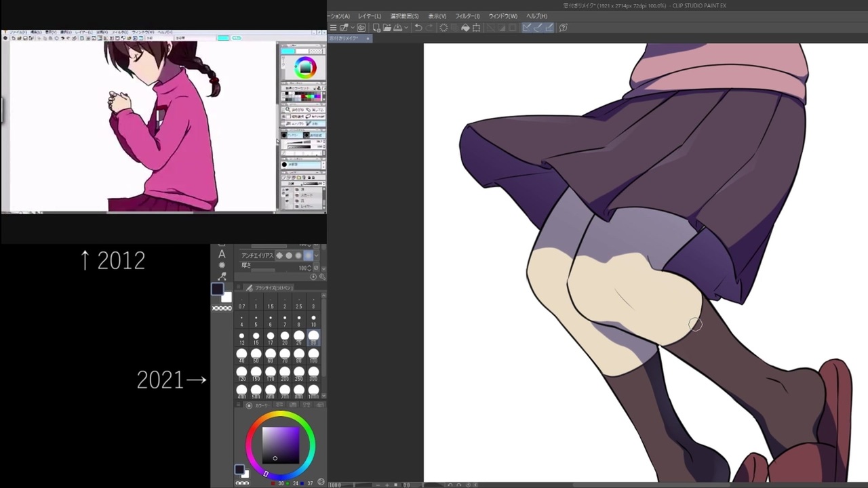This screenshot has height=488, width=868.
Task: Click the Redo arrow in the toolbar
Action: click(429, 28)
